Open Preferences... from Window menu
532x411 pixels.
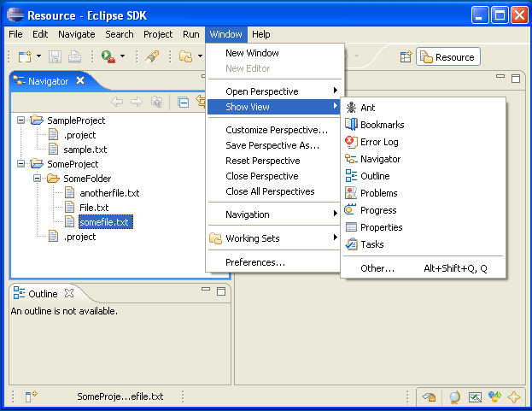coord(275,262)
